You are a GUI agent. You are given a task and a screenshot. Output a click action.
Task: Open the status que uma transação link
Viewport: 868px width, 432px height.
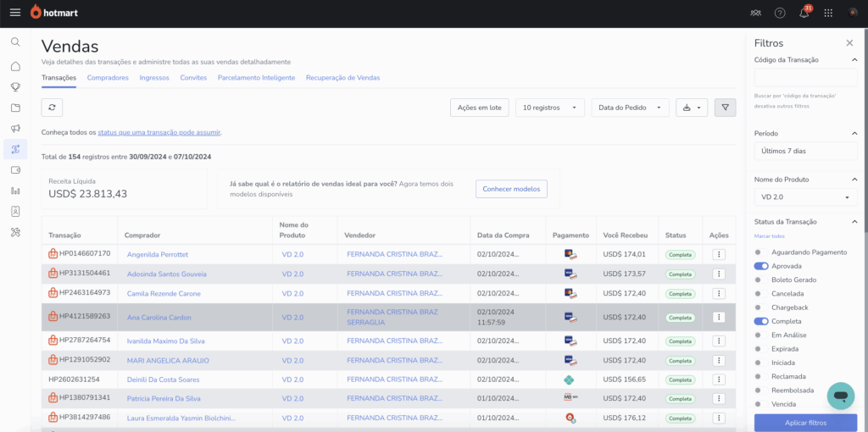click(x=159, y=133)
